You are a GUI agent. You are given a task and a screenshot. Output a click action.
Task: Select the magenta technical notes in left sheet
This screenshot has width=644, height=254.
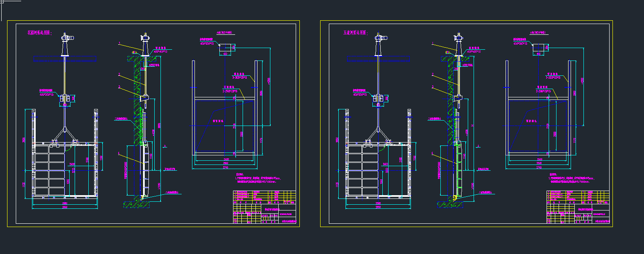coord(257,179)
